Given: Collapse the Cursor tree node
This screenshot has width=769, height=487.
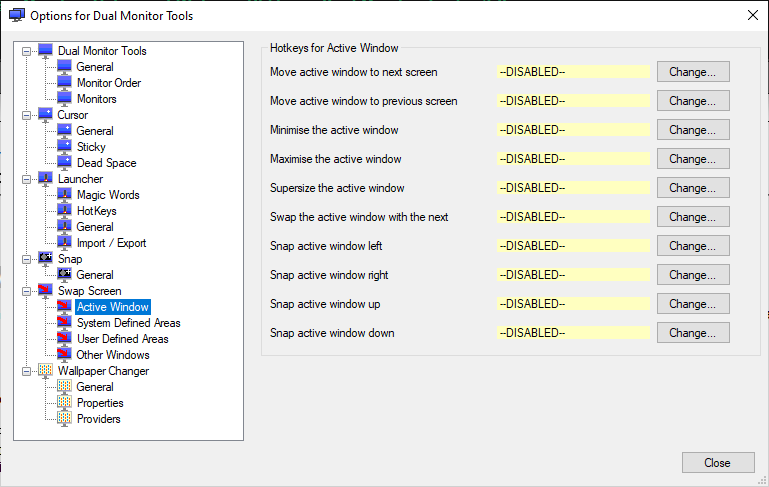Looking at the screenshot, I should 26,115.
